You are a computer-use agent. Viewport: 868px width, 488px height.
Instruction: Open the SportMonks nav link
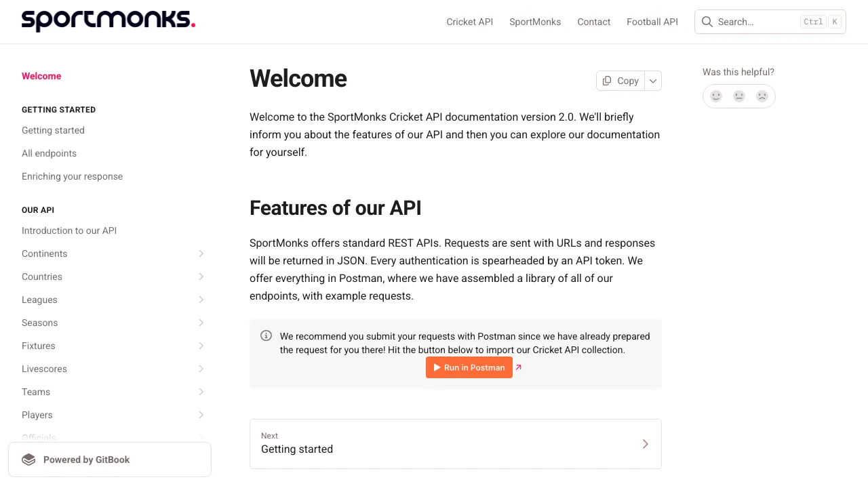click(x=535, y=22)
